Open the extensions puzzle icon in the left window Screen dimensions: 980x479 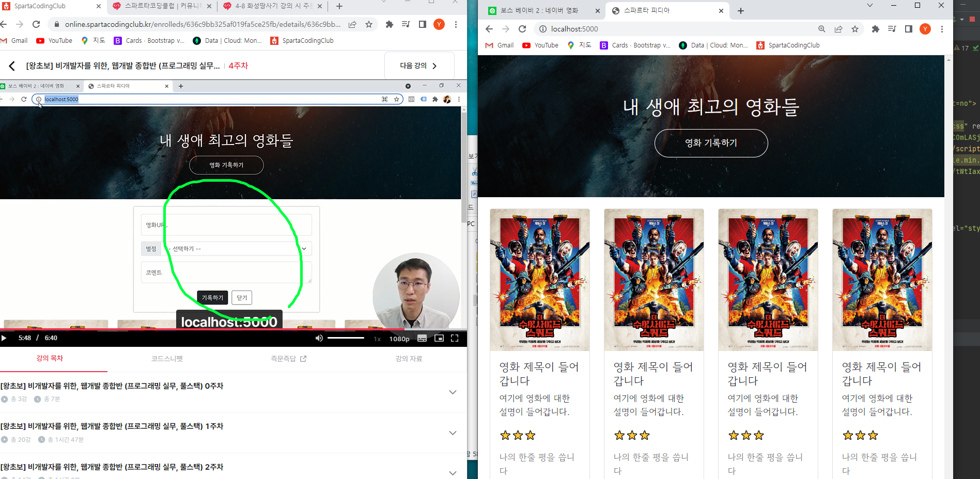[390, 24]
